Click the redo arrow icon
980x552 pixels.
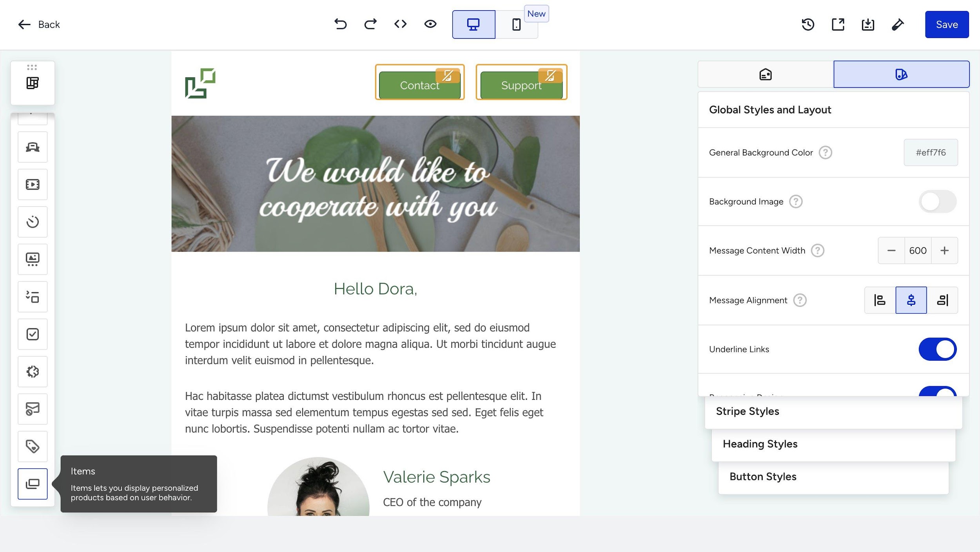[370, 24]
